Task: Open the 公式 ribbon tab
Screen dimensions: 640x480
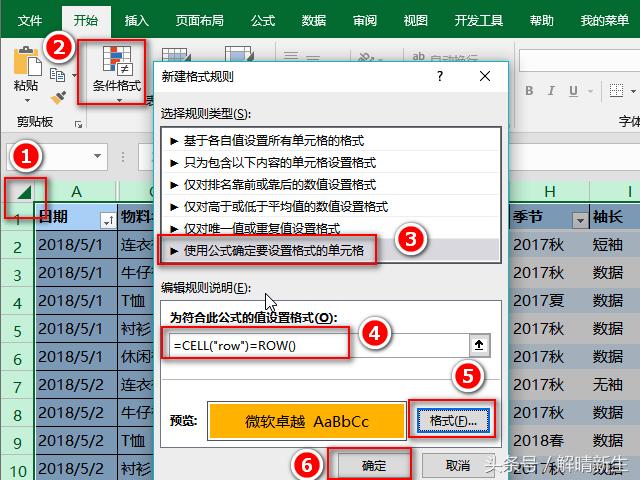Action: click(263, 20)
